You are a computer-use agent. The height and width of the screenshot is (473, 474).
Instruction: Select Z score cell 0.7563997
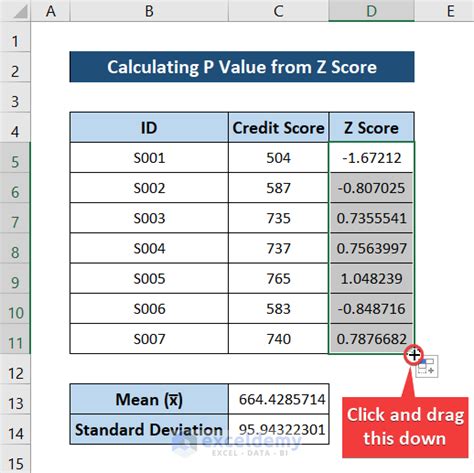tap(371, 248)
